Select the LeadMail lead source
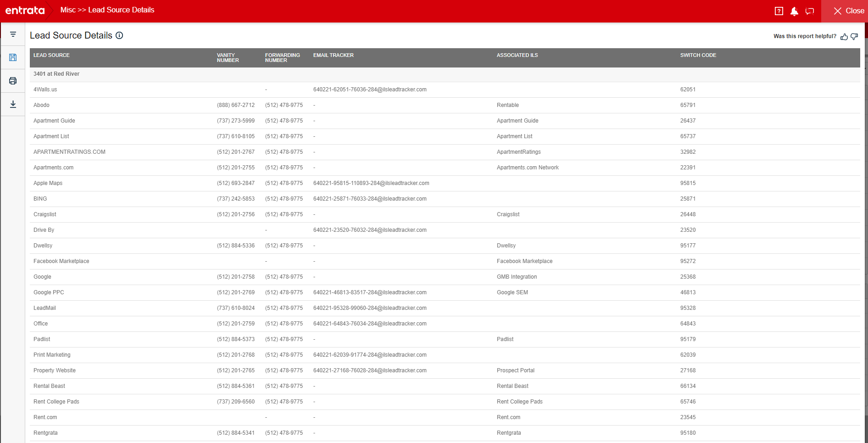868x443 pixels. (45, 308)
